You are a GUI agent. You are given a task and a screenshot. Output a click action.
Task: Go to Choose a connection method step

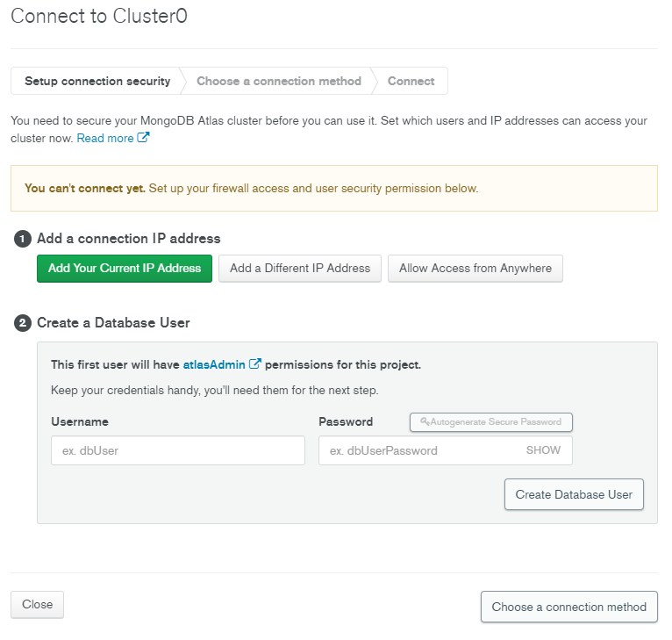pos(279,81)
